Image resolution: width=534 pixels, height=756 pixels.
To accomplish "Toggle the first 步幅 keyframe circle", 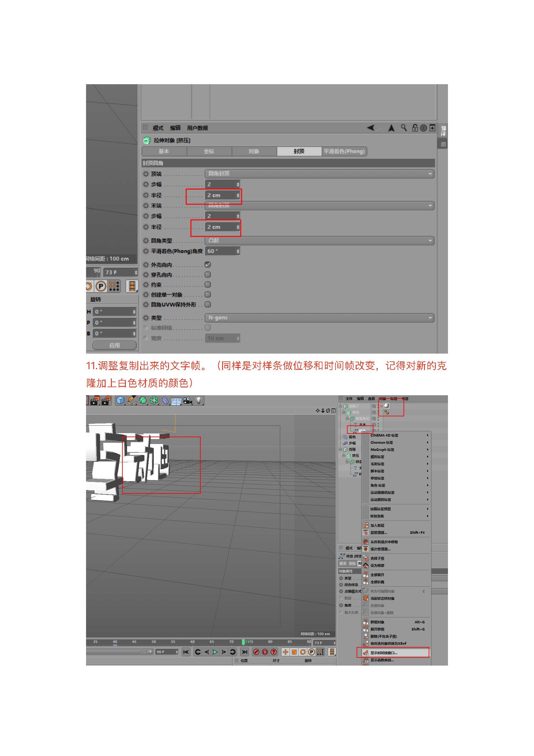I will tap(146, 184).
